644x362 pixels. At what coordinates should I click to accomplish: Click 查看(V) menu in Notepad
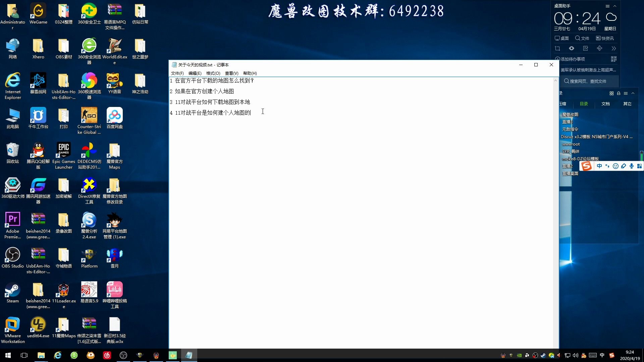pos(230,73)
